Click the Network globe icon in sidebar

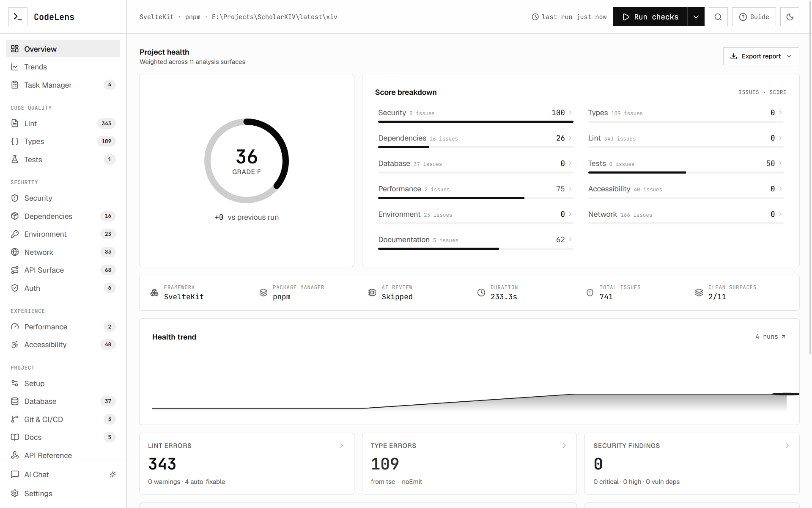[15, 252]
